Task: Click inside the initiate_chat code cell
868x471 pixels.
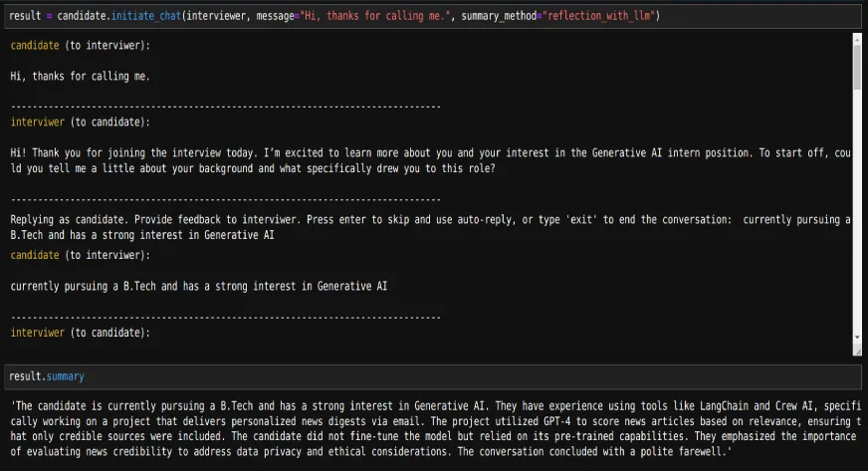Action: click(x=433, y=16)
